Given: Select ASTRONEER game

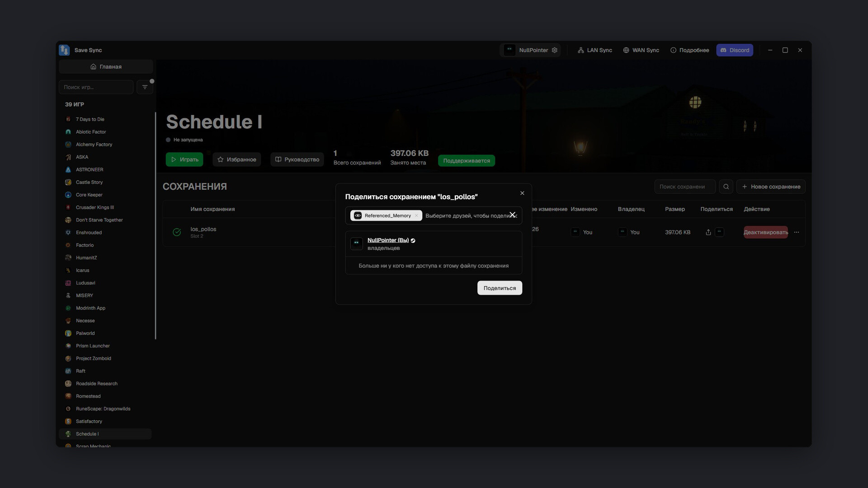Looking at the screenshot, I should pos(105,169).
